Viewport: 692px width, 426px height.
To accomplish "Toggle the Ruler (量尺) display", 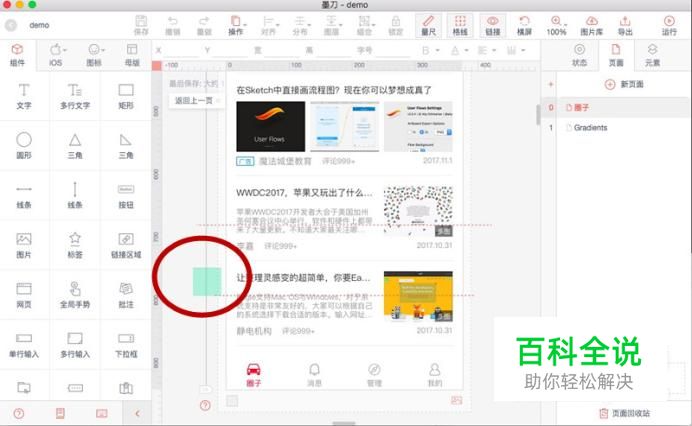I will (x=428, y=25).
